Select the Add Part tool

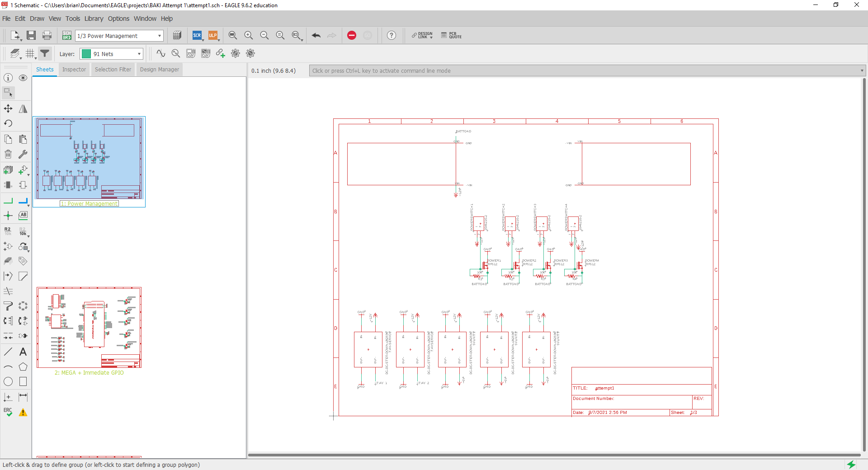23,170
